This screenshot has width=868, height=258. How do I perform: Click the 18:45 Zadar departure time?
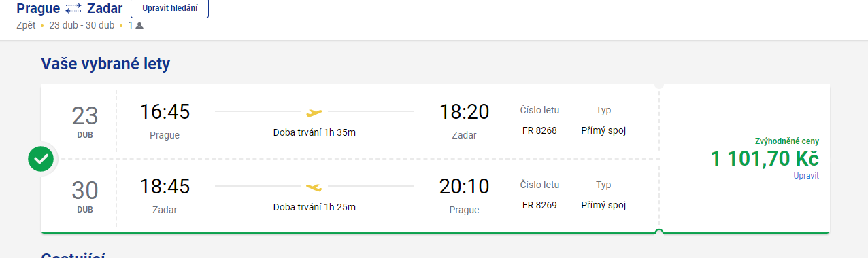click(165, 186)
